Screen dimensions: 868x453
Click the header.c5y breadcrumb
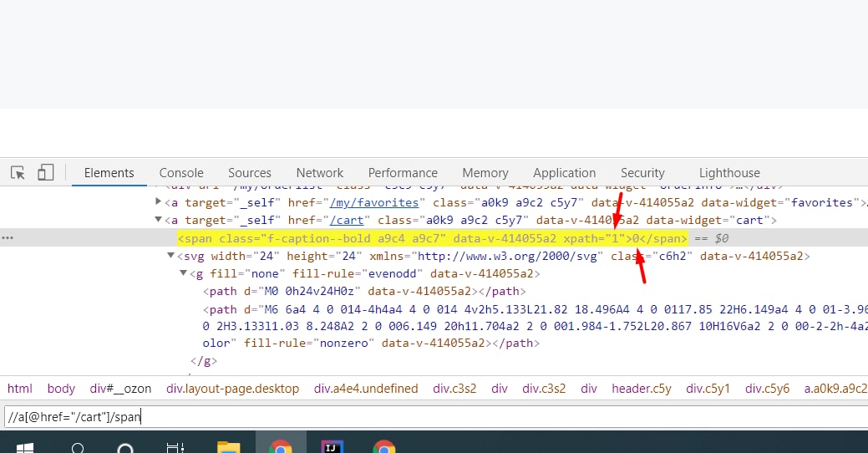click(642, 389)
